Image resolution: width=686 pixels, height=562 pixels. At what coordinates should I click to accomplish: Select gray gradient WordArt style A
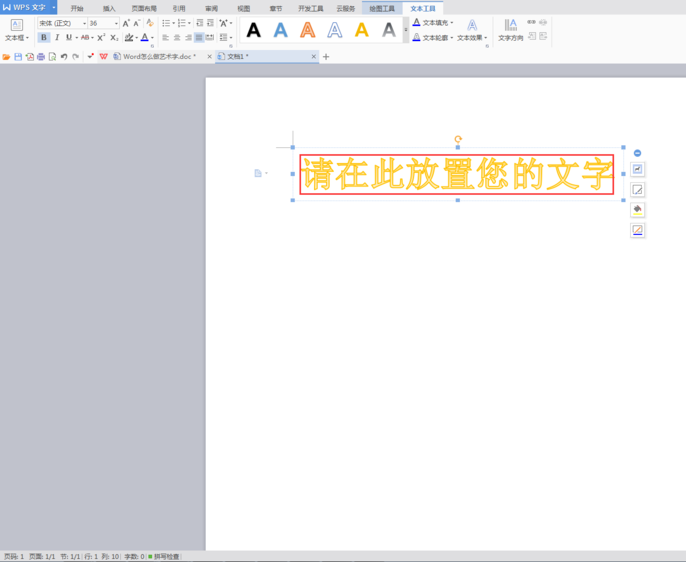[388, 30]
